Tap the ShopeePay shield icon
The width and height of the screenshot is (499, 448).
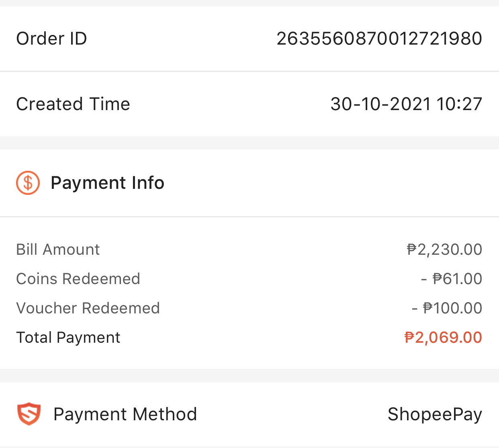click(x=29, y=414)
